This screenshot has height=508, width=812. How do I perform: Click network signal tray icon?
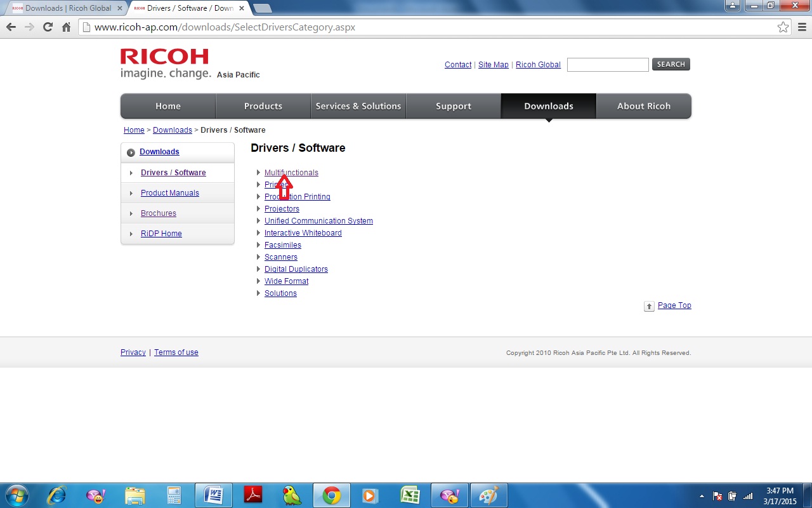tap(748, 496)
